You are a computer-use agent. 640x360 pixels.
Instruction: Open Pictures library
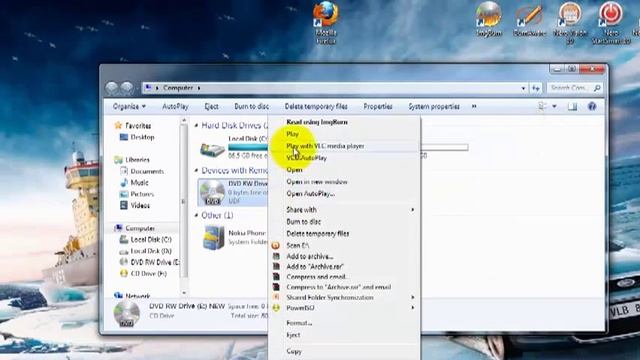(x=142, y=194)
